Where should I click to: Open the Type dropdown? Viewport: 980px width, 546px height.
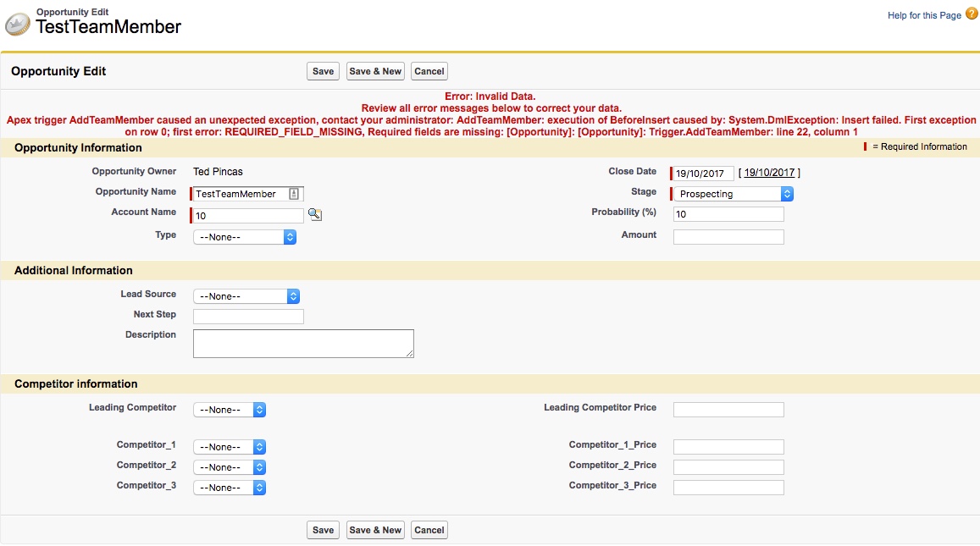(245, 237)
